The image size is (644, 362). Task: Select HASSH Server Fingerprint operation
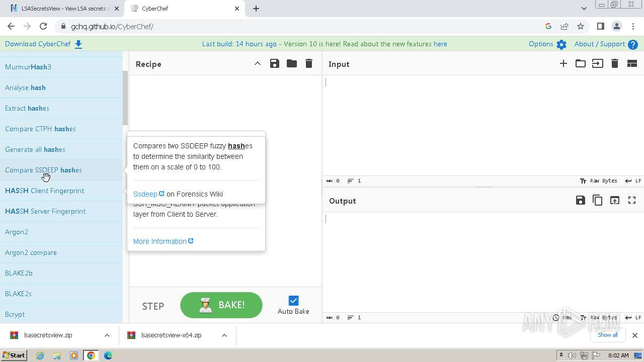(61, 211)
